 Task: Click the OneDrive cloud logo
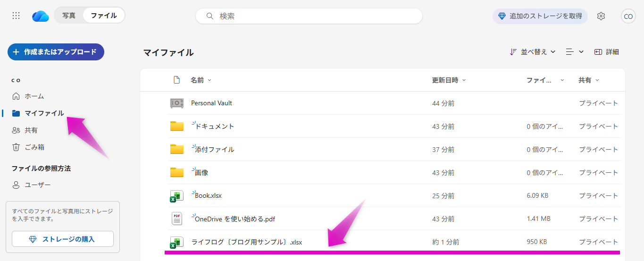pyautogui.click(x=41, y=16)
